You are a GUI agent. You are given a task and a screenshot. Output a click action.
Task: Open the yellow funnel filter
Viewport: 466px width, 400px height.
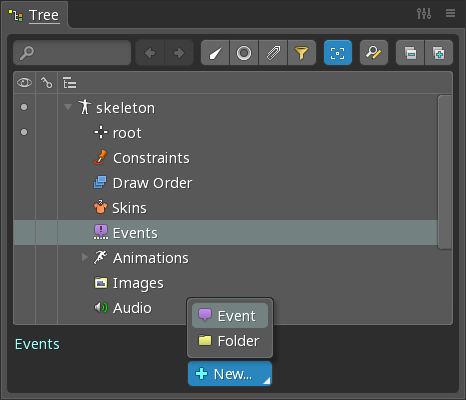[x=302, y=53]
